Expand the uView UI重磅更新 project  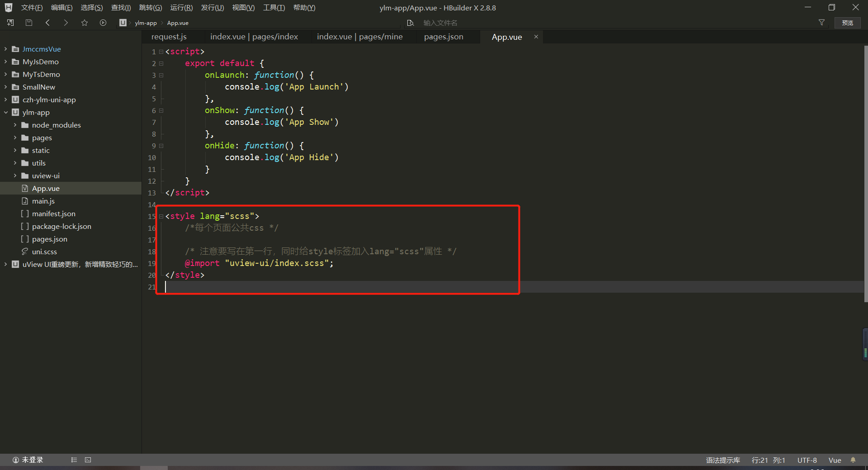(x=5, y=264)
